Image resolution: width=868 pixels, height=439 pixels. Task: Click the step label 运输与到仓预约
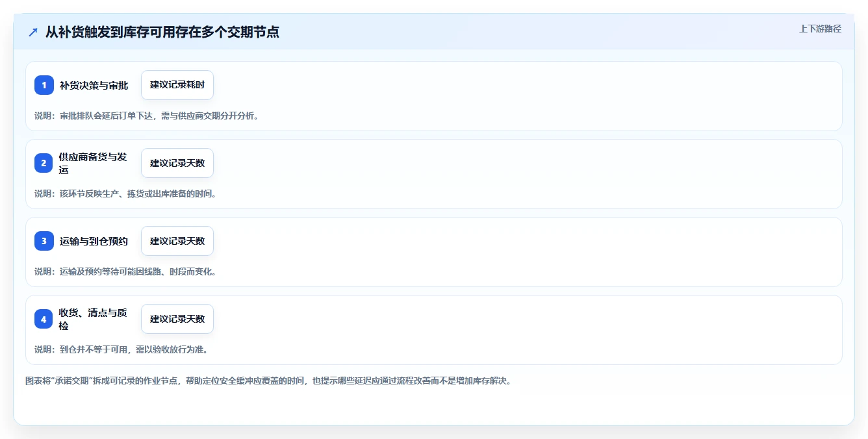pos(94,241)
